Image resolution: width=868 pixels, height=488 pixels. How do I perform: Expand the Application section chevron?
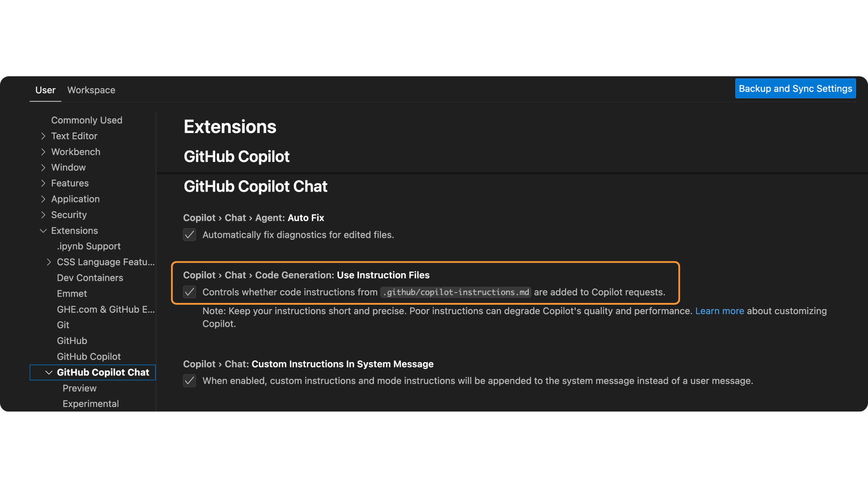click(x=43, y=199)
